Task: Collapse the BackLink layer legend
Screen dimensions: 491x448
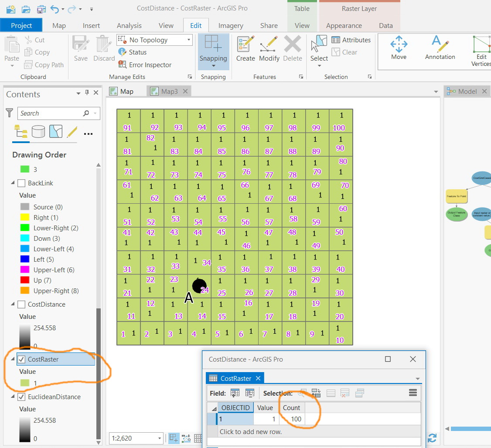Action: click(13, 183)
